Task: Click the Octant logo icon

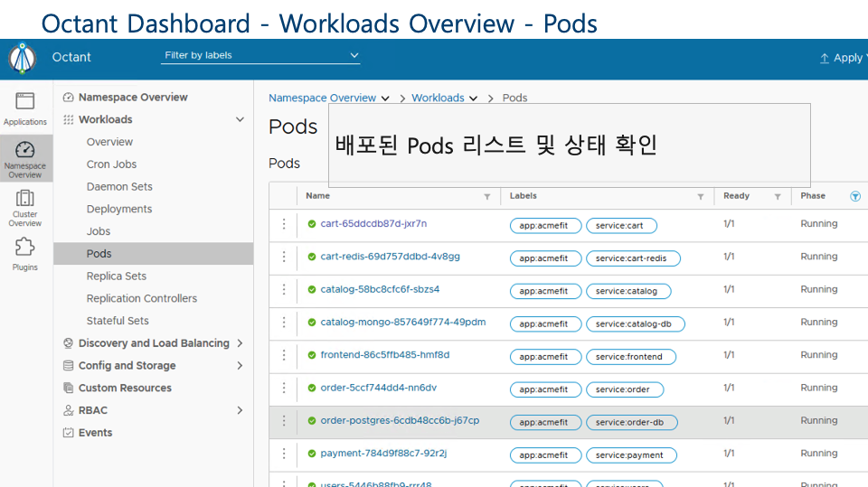Action: (x=22, y=58)
